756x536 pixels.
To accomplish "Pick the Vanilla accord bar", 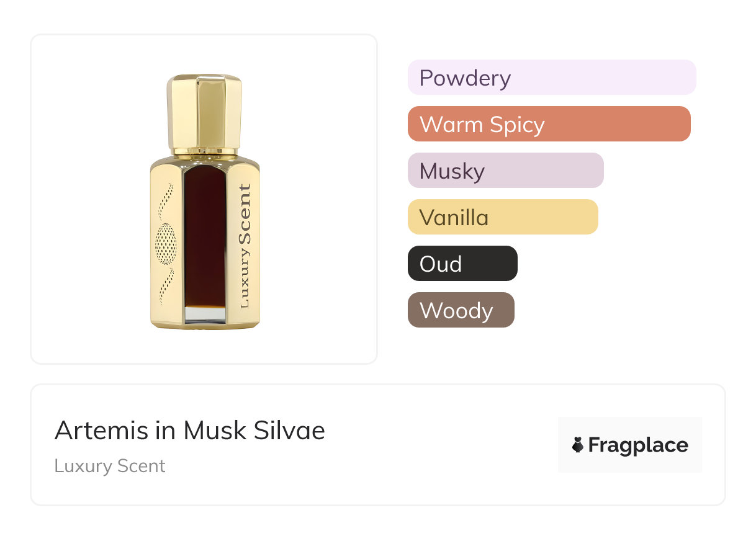I will (502, 217).
